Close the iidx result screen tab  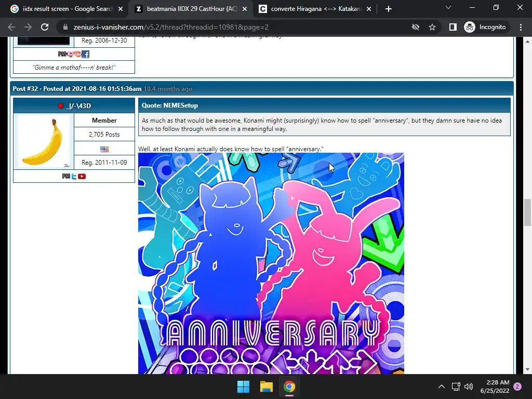(121, 9)
